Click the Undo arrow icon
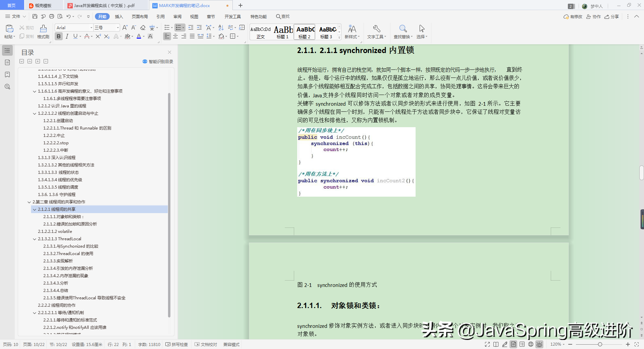 click(68, 16)
